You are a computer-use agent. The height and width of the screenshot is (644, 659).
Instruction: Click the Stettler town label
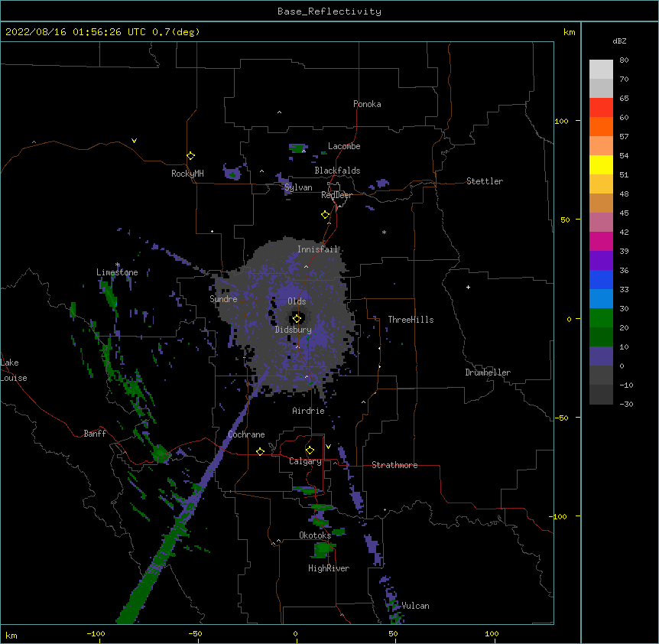pyautogui.click(x=485, y=181)
